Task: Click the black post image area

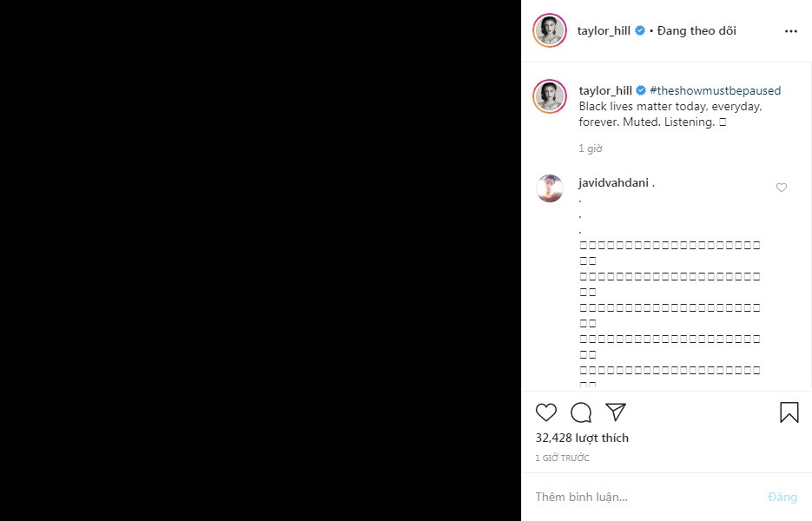Action: (x=261, y=260)
